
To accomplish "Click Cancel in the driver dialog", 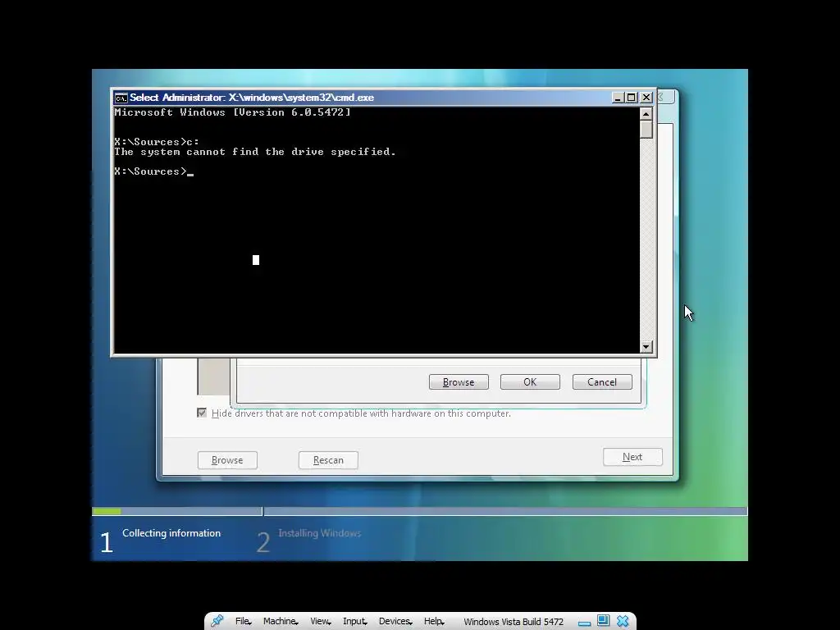I will pos(602,382).
